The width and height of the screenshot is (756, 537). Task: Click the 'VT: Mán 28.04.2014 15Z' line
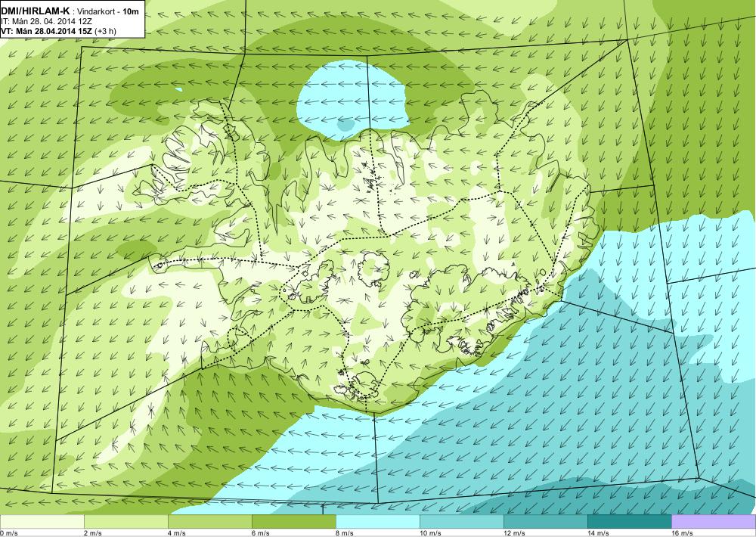click(x=47, y=31)
